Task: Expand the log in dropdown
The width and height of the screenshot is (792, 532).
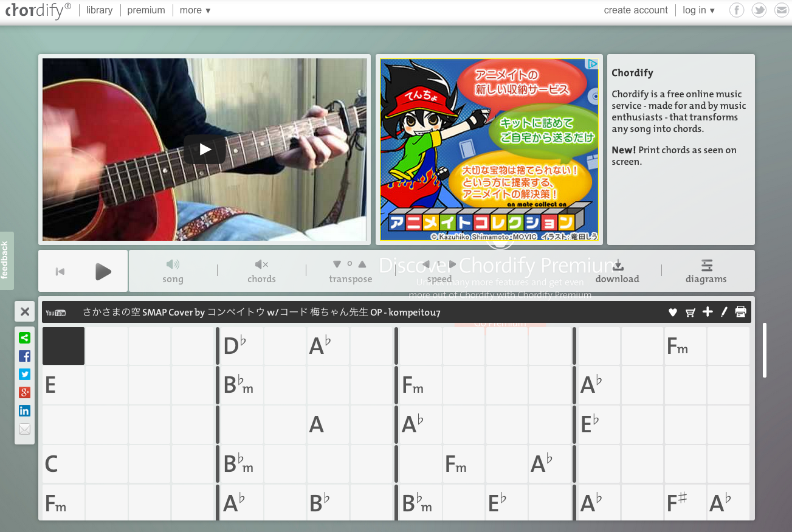Action: (x=698, y=10)
